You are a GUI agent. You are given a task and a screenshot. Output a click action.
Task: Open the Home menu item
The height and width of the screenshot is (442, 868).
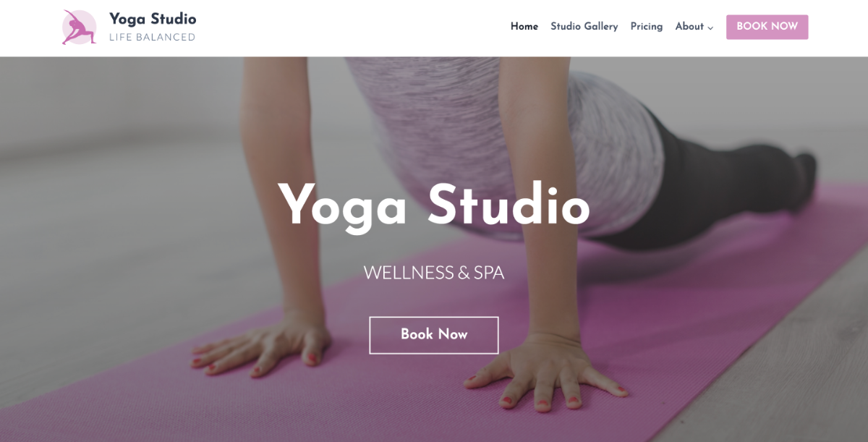[524, 27]
